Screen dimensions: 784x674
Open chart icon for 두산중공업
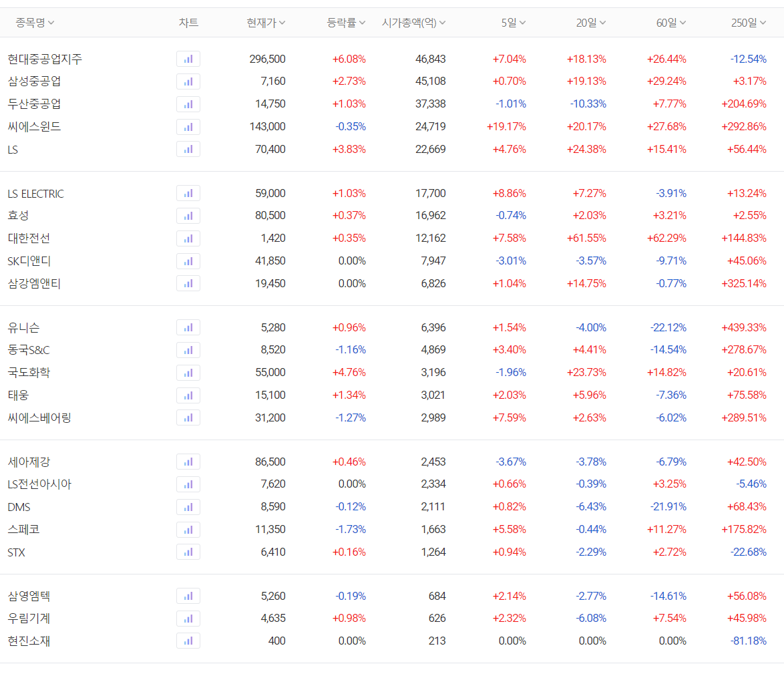pos(188,104)
